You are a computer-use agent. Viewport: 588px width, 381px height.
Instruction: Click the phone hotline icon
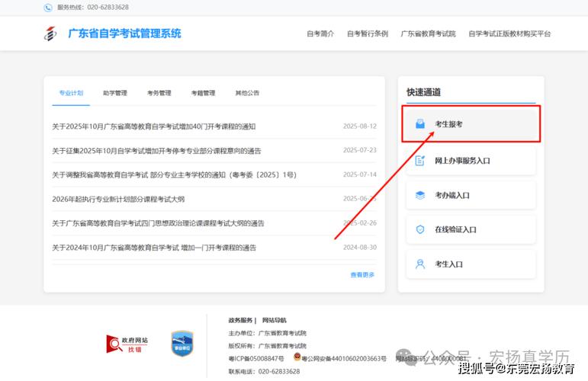click(48, 8)
